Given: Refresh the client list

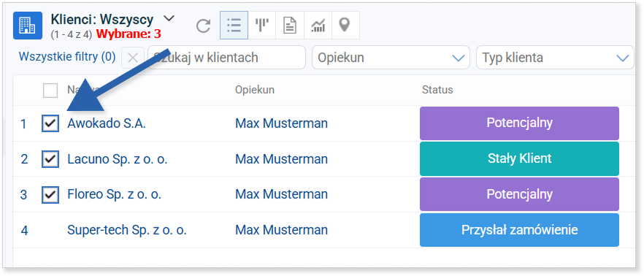Looking at the screenshot, I should pos(203,26).
